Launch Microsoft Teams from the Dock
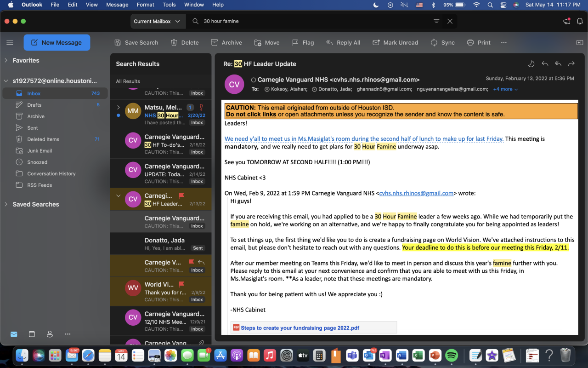The height and width of the screenshot is (368, 588). click(352, 356)
